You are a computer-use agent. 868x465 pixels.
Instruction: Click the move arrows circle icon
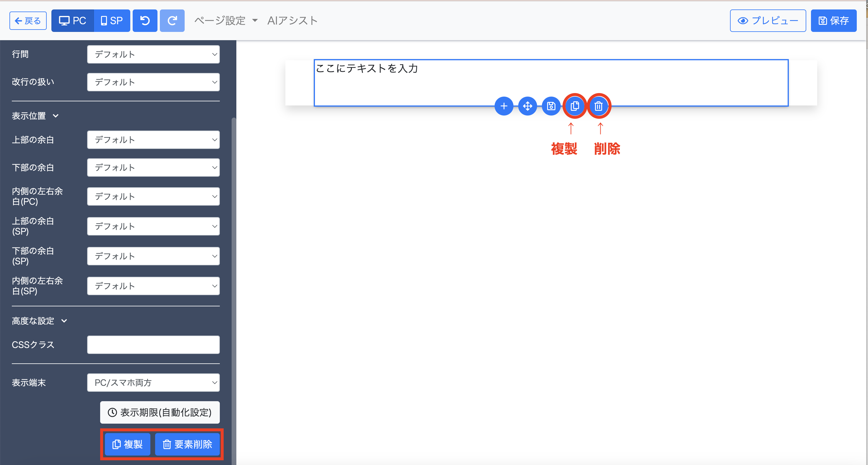point(527,106)
